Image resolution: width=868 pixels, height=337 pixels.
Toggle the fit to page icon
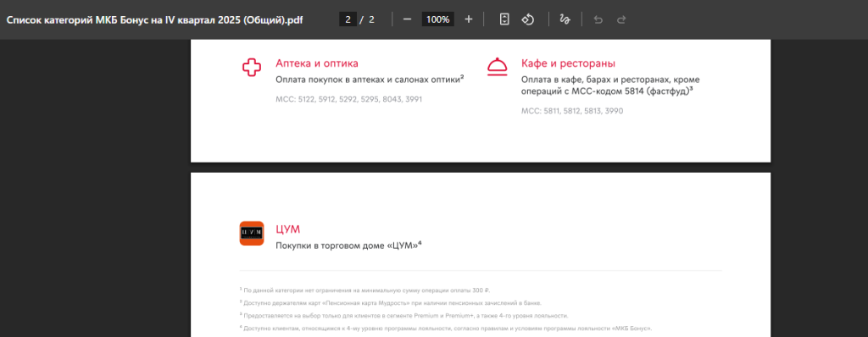pyautogui.click(x=504, y=19)
